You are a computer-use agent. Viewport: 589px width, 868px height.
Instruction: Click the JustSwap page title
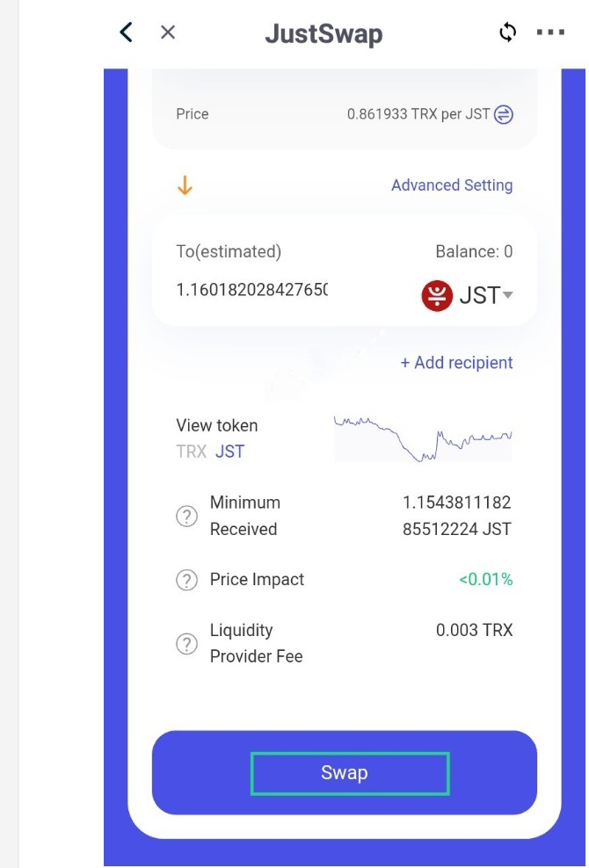click(324, 33)
